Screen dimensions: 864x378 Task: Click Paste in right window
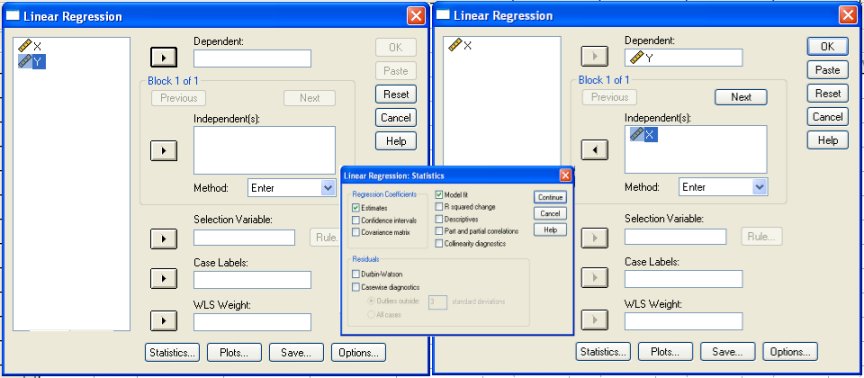pos(828,70)
